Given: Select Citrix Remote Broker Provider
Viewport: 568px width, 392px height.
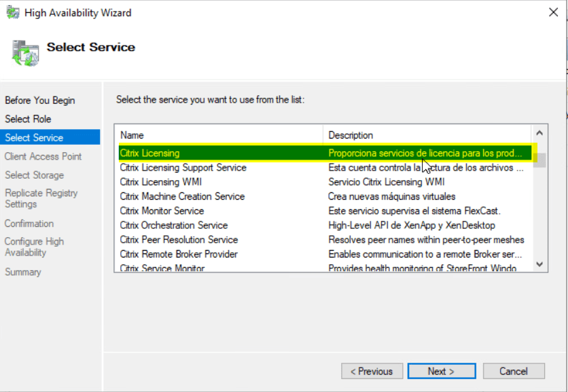Looking at the screenshot, I should [204, 253].
